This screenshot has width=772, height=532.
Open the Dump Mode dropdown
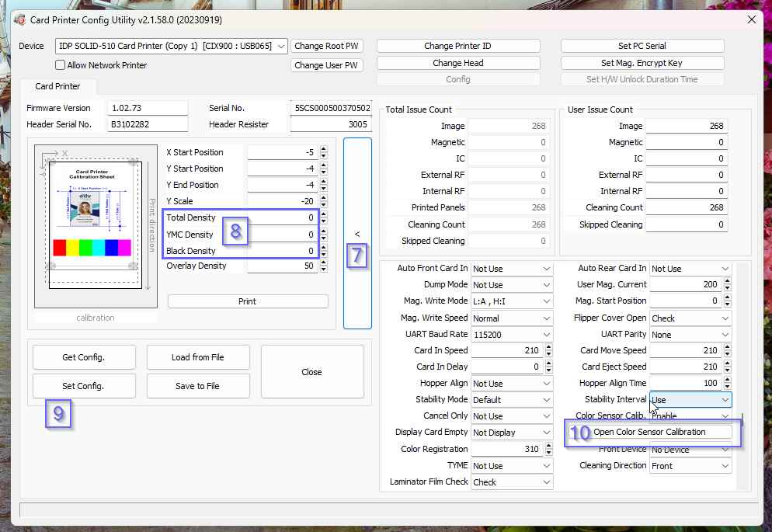click(x=512, y=285)
